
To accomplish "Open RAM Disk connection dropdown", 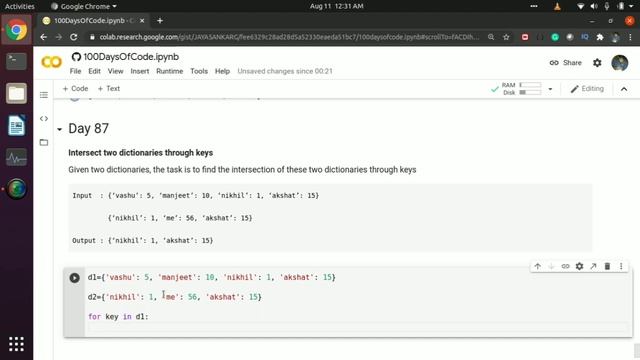I will coord(550,89).
